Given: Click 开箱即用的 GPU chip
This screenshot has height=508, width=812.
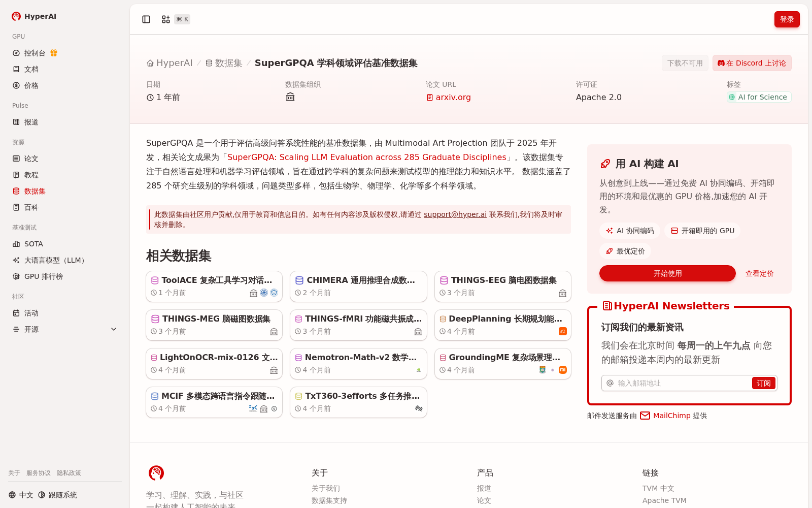Looking at the screenshot, I should tap(702, 231).
